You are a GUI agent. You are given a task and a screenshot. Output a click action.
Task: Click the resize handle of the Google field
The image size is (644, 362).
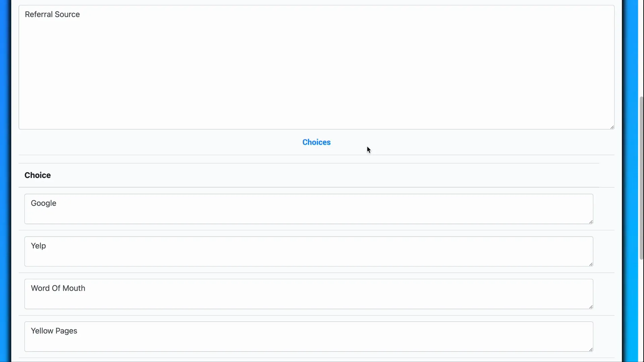591,221
